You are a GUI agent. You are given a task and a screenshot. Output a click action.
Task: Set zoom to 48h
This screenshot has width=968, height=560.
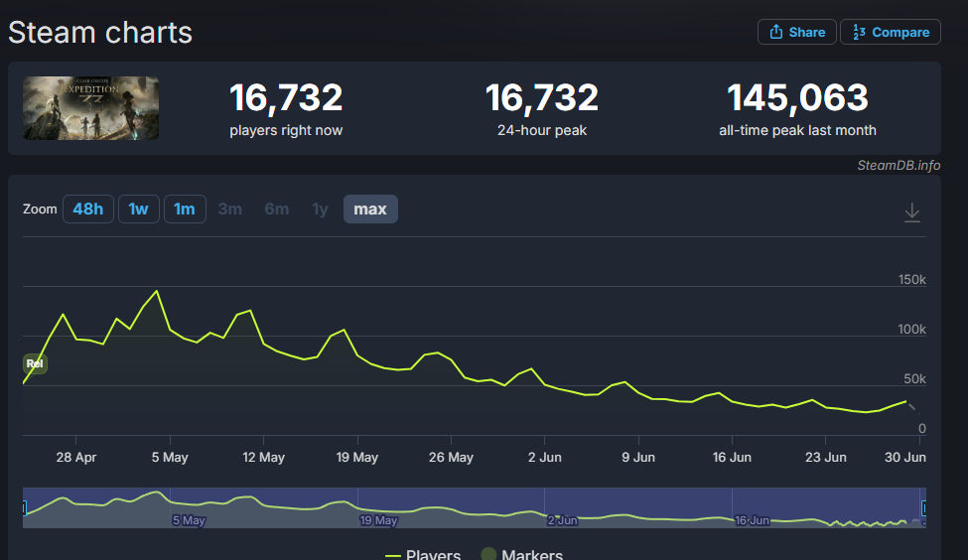point(88,210)
